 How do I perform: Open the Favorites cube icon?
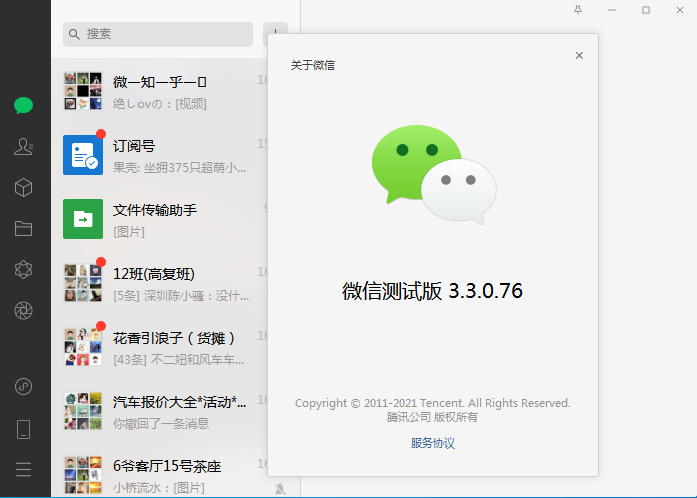23,187
